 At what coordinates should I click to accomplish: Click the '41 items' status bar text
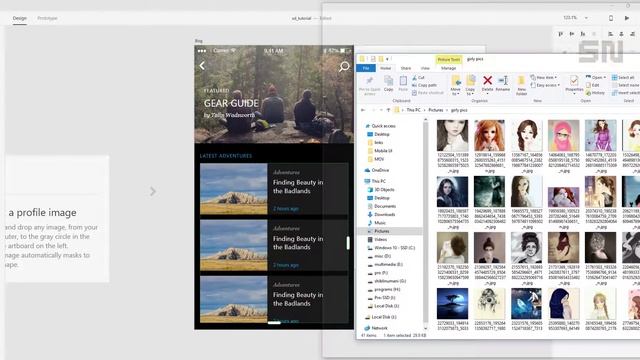tap(369, 336)
